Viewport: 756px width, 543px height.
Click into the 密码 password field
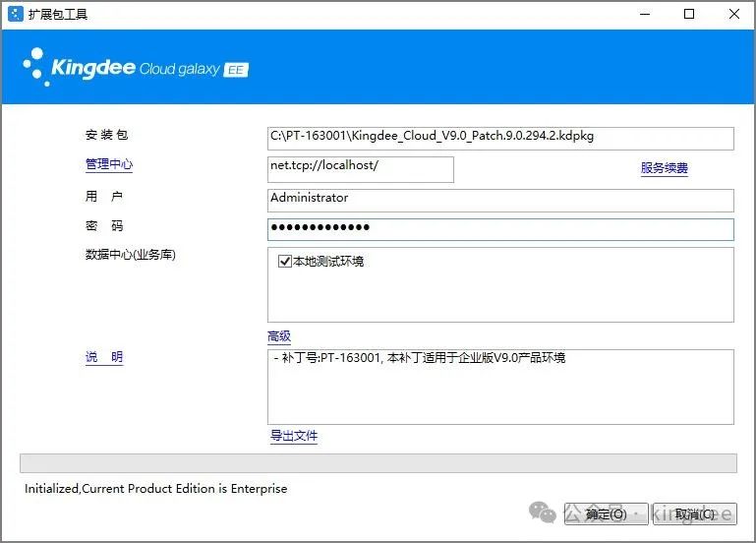(500, 229)
